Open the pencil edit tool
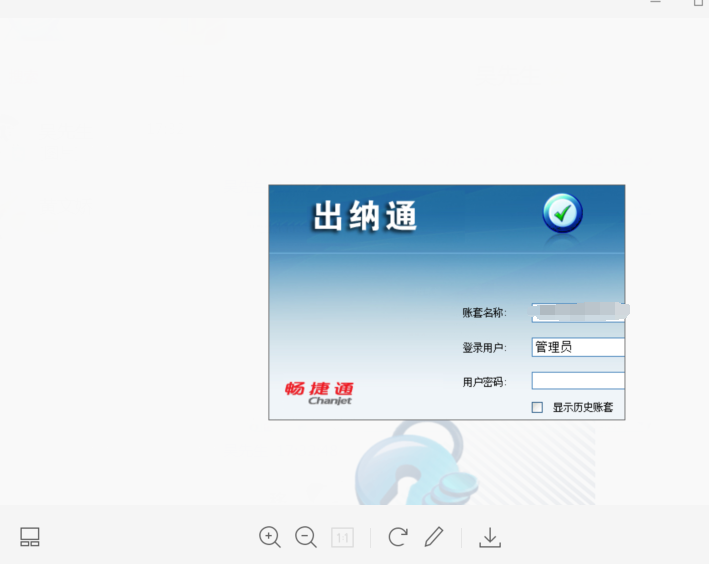Screen dimensions: 709x564 [434, 537]
